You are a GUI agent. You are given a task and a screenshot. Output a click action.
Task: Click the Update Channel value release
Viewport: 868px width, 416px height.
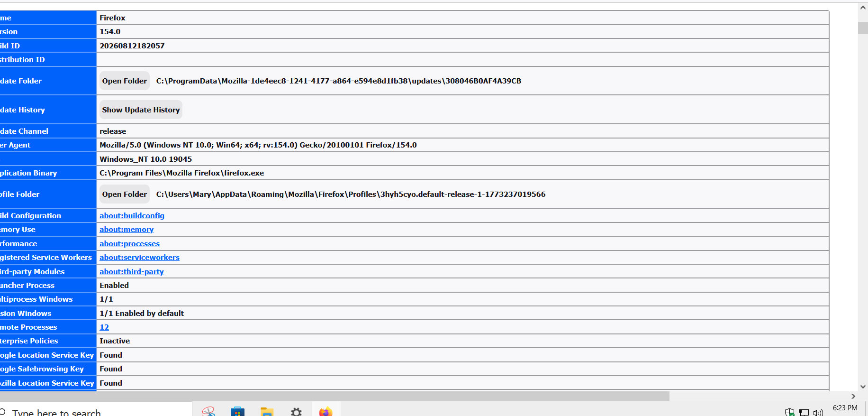point(113,131)
